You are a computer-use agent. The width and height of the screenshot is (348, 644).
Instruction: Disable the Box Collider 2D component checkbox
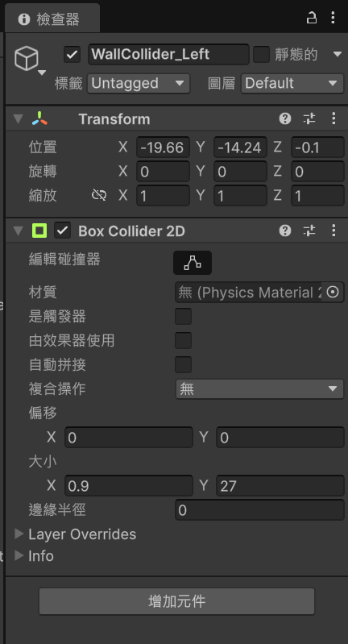pos(62,231)
